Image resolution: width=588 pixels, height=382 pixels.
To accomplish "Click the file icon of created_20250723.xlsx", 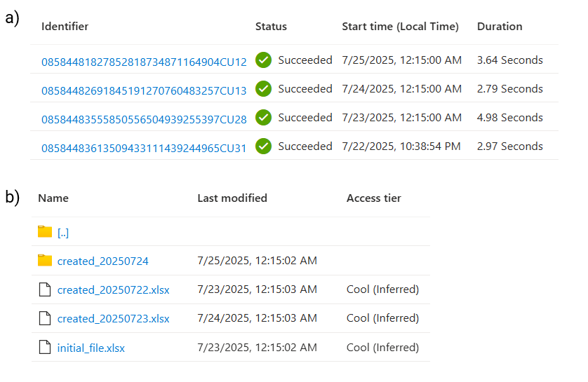I will (x=45, y=318).
